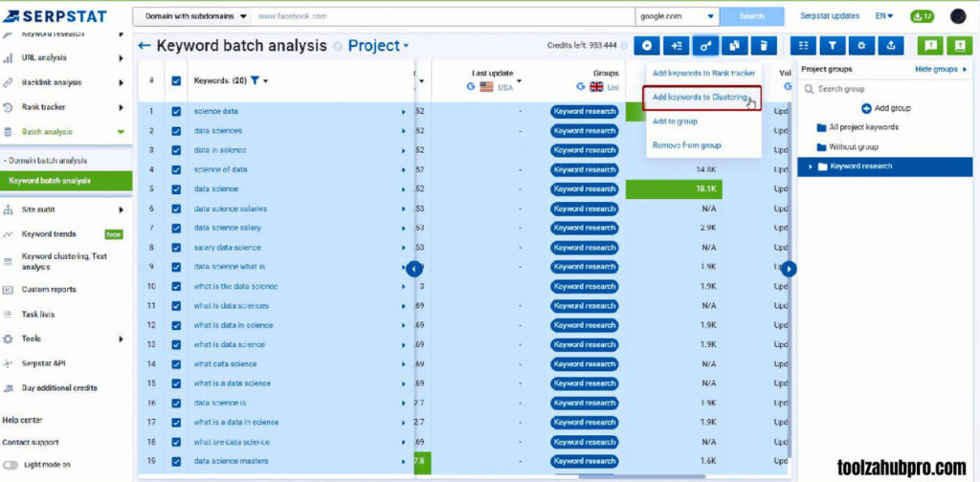The image size is (980, 482).
Task: Uncheck the checkbox for 'data science salary'
Action: pos(176,228)
